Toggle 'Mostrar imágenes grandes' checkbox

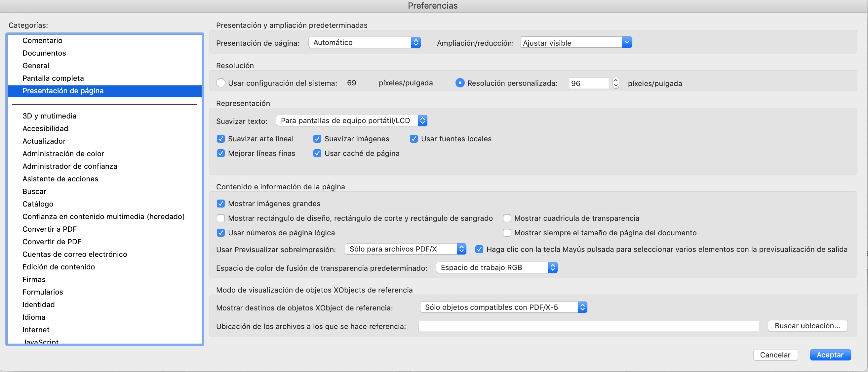pyautogui.click(x=221, y=204)
